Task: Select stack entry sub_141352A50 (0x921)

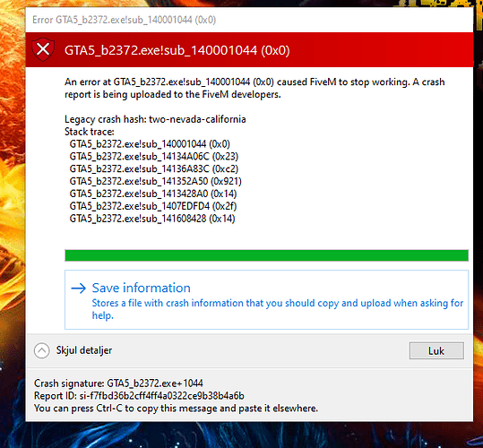Action: pyautogui.click(x=156, y=181)
